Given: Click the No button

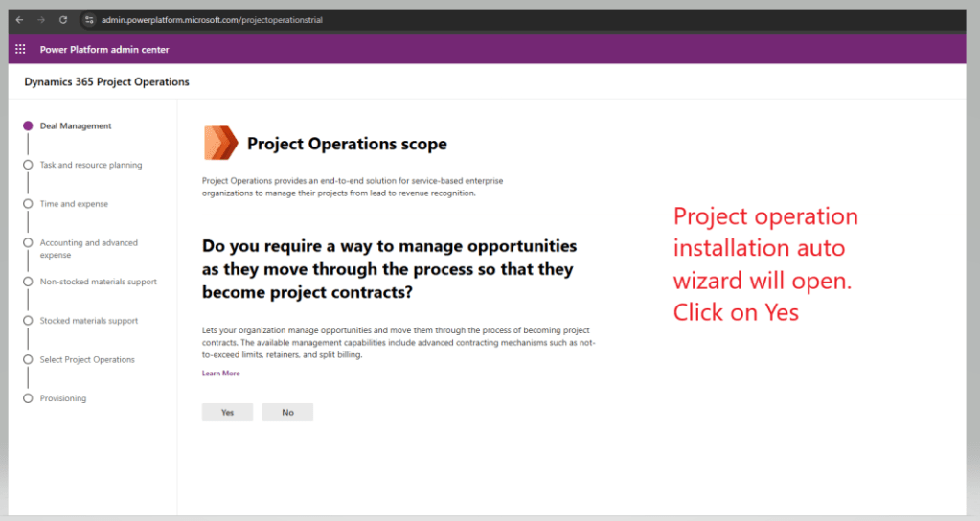Looking at the screenshot, I should 287,412.
